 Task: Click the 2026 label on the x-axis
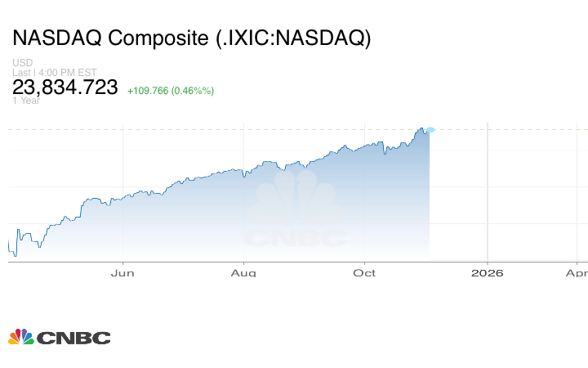pos(487,272)
